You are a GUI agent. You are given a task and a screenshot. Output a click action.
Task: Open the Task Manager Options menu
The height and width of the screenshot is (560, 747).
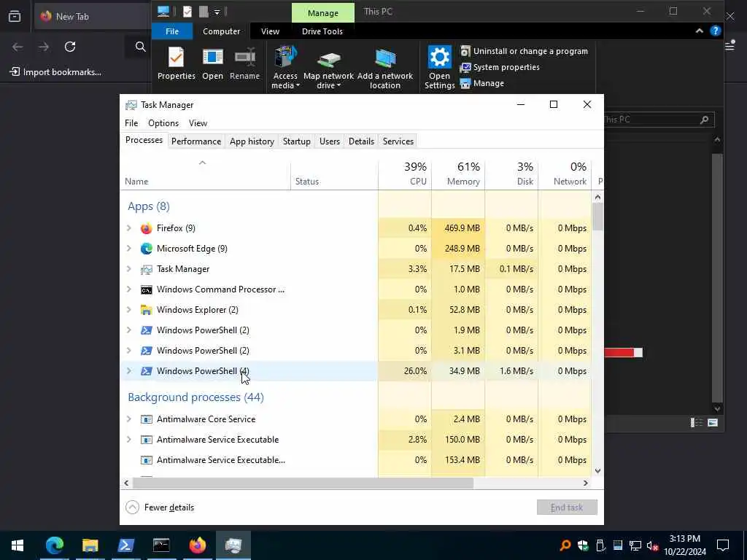tap(163, 123)
